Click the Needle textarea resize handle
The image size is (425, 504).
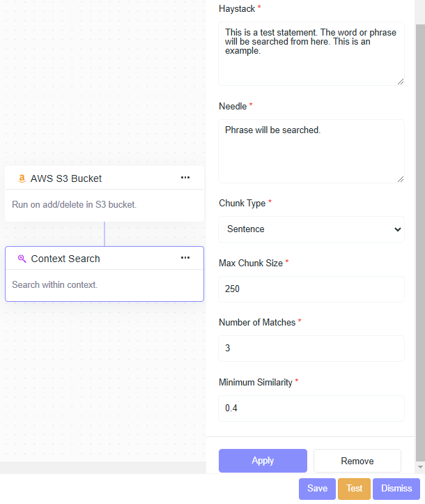click(x=401, y=179)
